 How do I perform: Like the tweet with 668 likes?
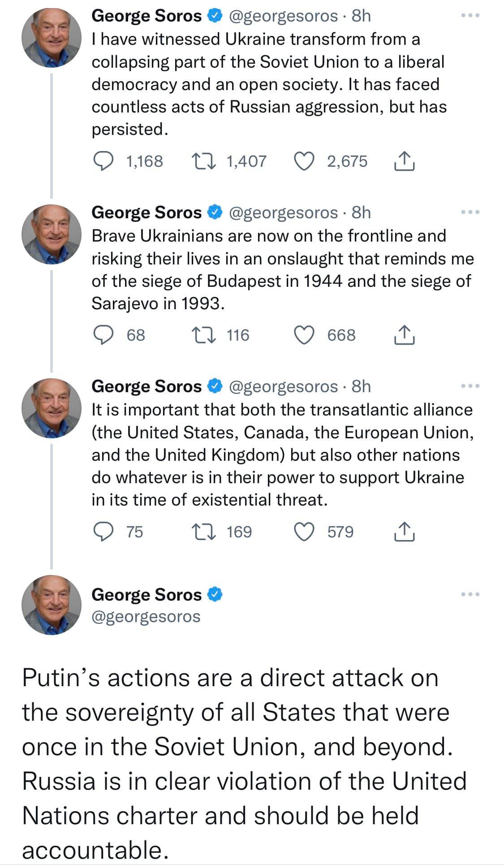304,335
